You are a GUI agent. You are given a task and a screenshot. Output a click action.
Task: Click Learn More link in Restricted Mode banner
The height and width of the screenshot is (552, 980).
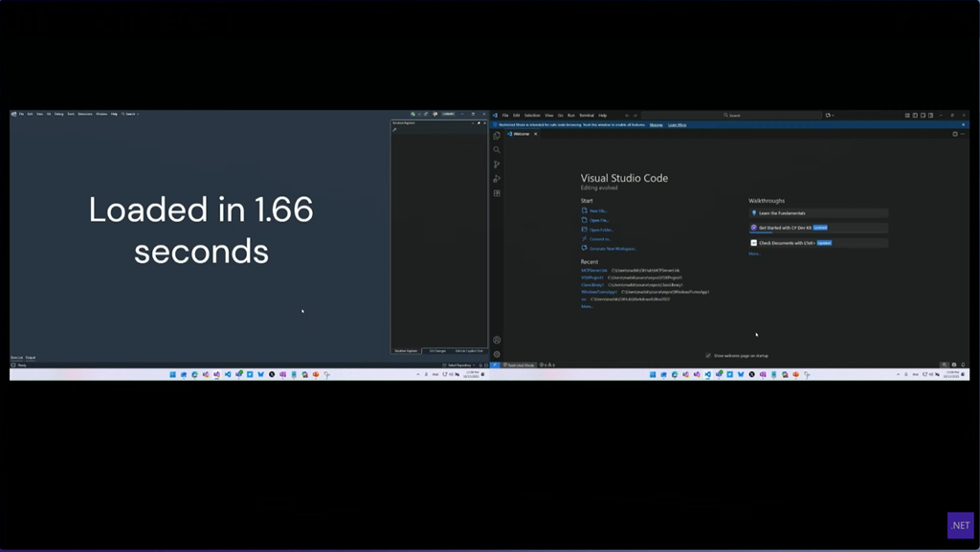677,125
